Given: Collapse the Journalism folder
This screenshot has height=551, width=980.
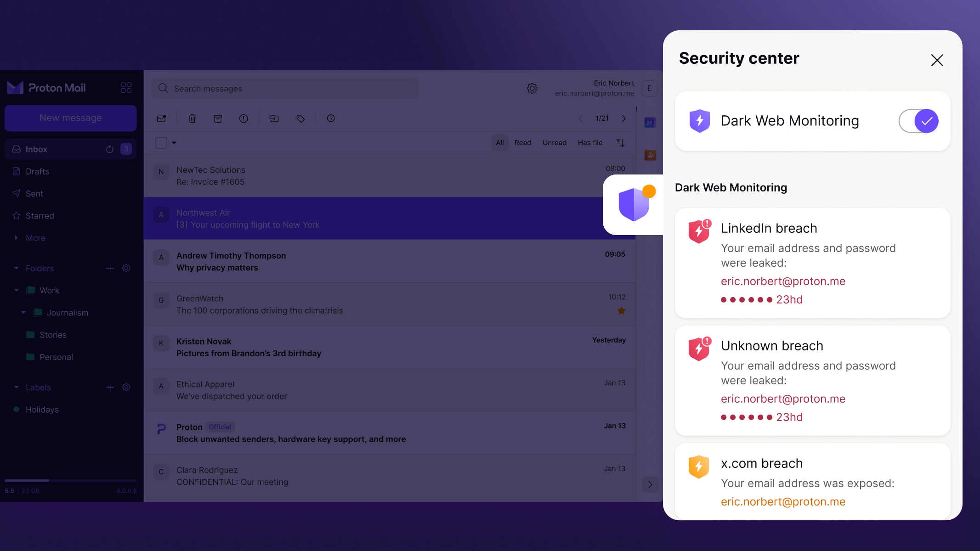Looking at the screenshot, I should coord(23,313).
